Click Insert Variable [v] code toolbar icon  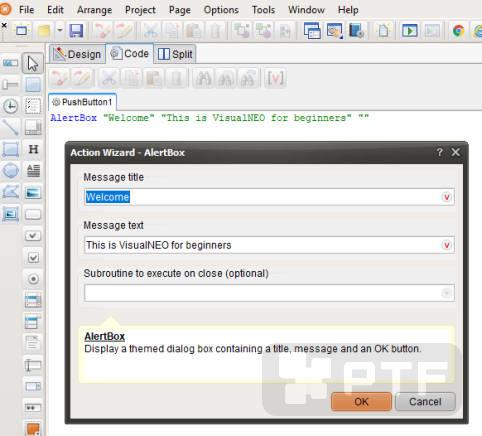point(275,78)
